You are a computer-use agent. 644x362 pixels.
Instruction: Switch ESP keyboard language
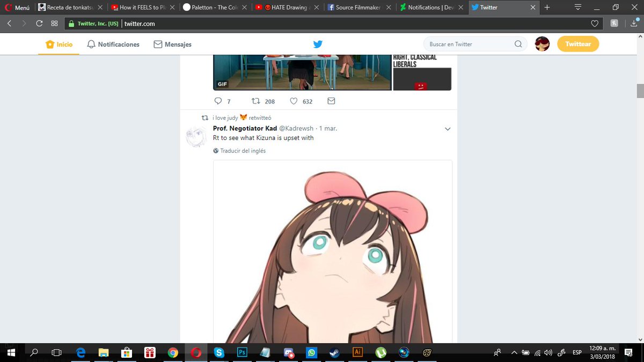click(x=577, y=352)
